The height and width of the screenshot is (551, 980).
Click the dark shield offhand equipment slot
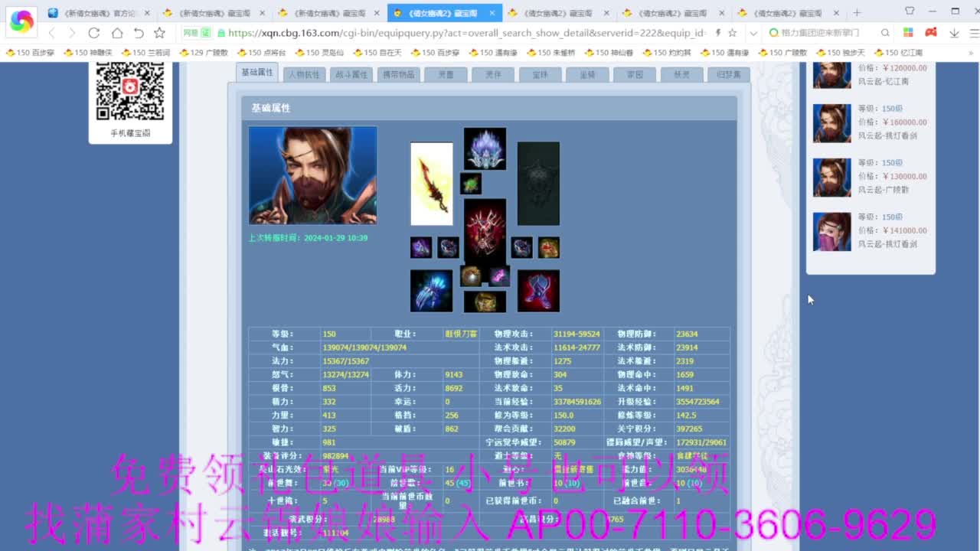[538, 184]
